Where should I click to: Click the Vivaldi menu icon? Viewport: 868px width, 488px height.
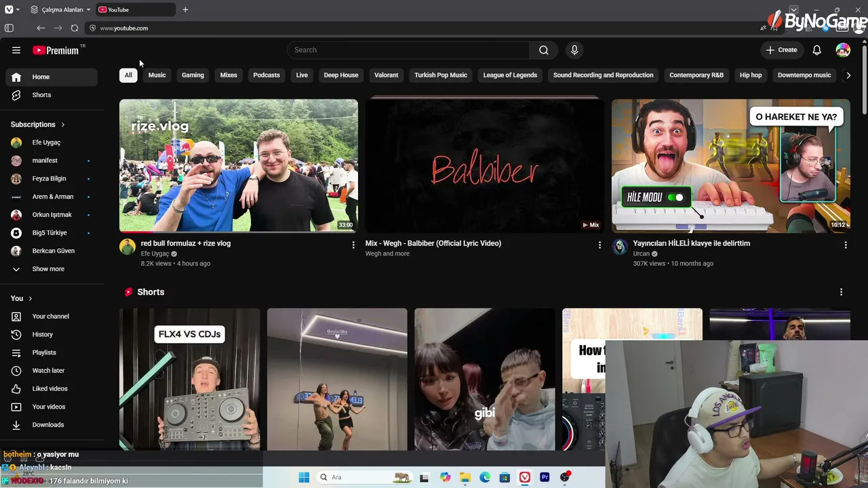coord(9,9)
